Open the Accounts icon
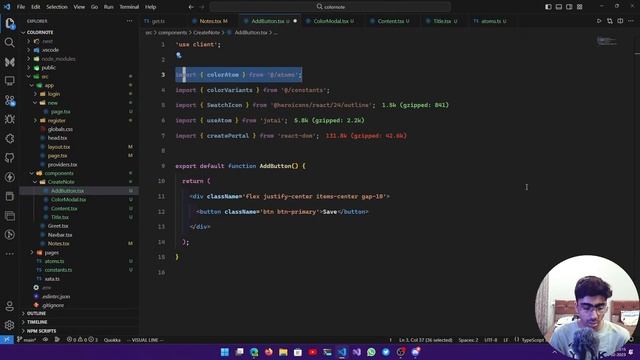Screen dimensions: 640x360 click(9, 306)
